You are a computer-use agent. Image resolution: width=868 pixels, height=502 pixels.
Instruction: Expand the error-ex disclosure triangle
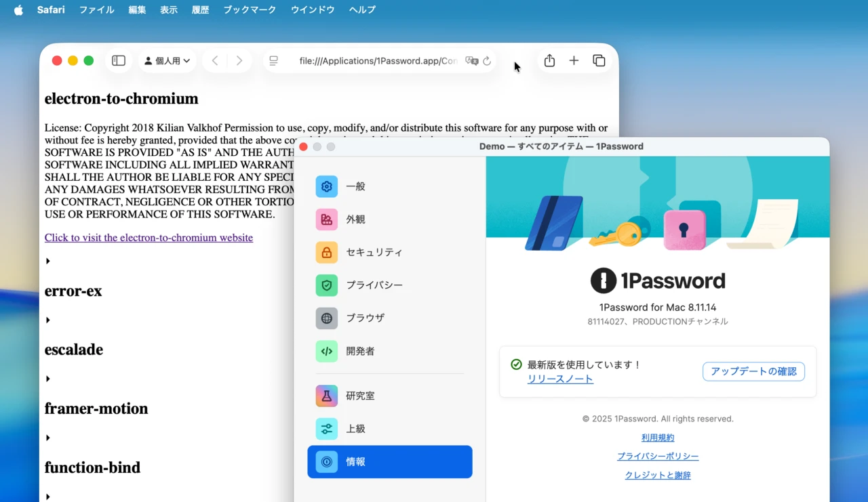(47, 319)
